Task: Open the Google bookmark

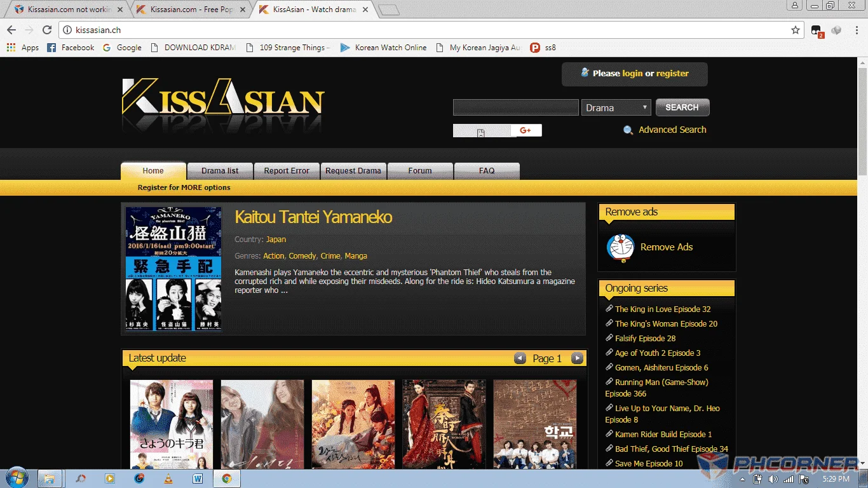Action: tap(122, 48)
